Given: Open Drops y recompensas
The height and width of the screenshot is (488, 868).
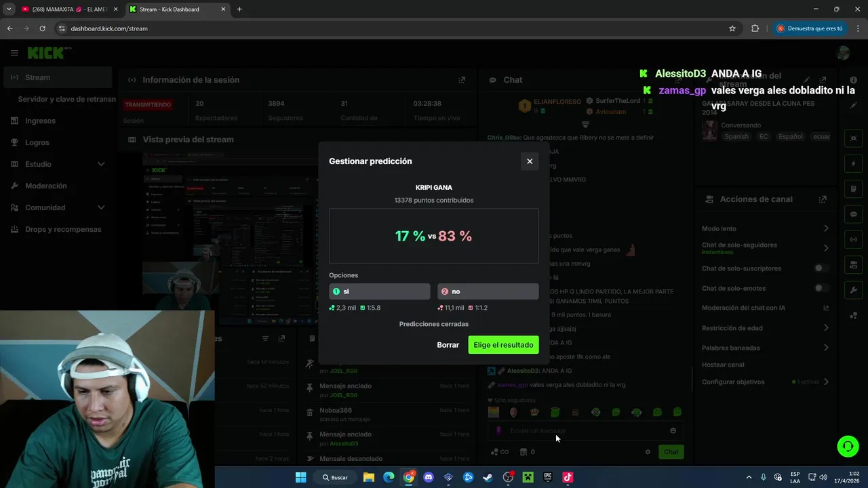Looking at the screenshot, I should [x=57, y=229].
